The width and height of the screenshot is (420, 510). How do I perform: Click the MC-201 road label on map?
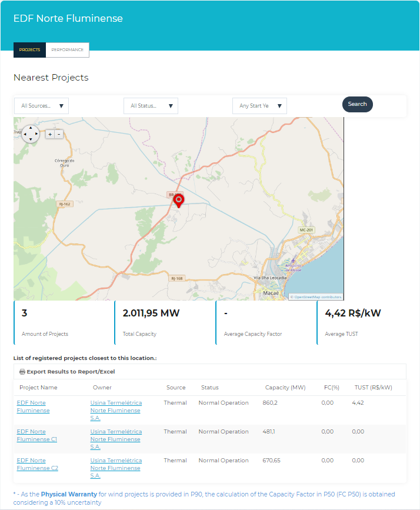pos(306,230)
